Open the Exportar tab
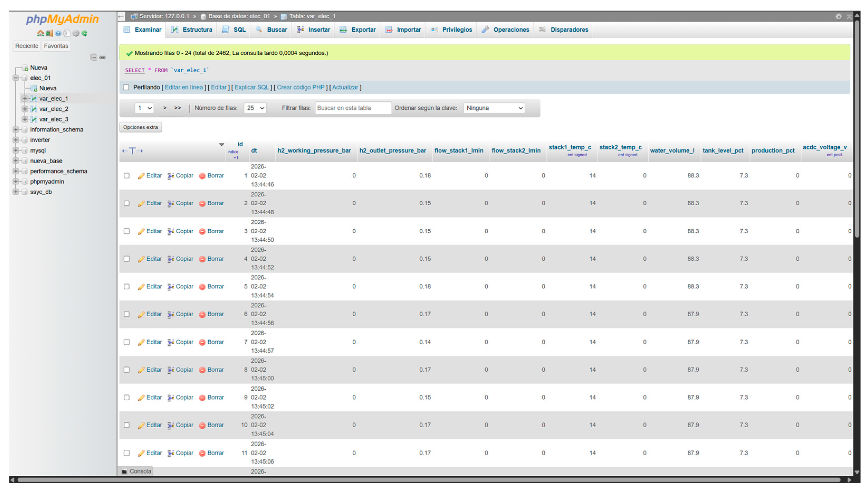The width and height of the screenshot is (868, 492). [358, 30]
